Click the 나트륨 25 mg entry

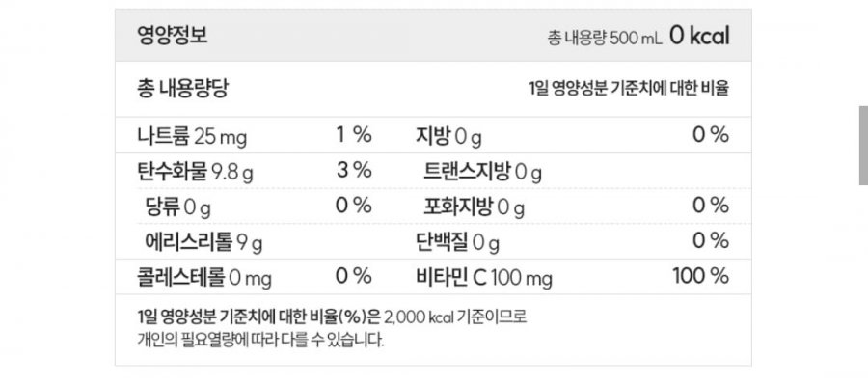click(192, 136)
